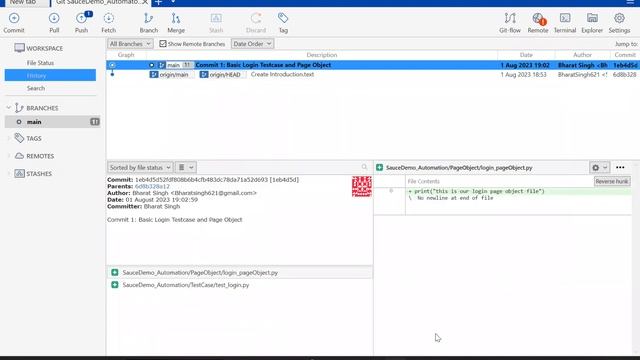Launch the Terminal from the toolbar
The height and width of the screenshot is (360, 640).
tap(565, 23)
